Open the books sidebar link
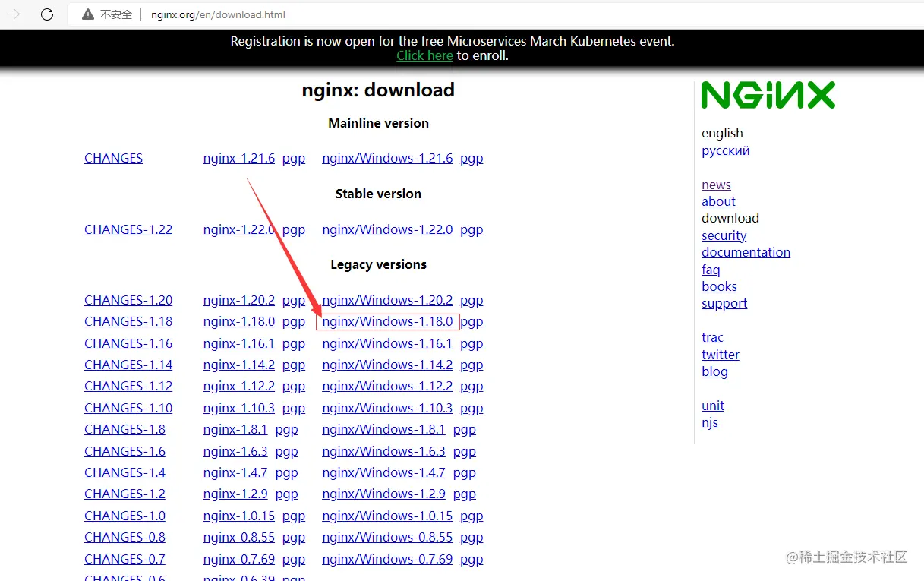Image resolution: width=924 pixels, height=581 pixels. tap(719, 286)
